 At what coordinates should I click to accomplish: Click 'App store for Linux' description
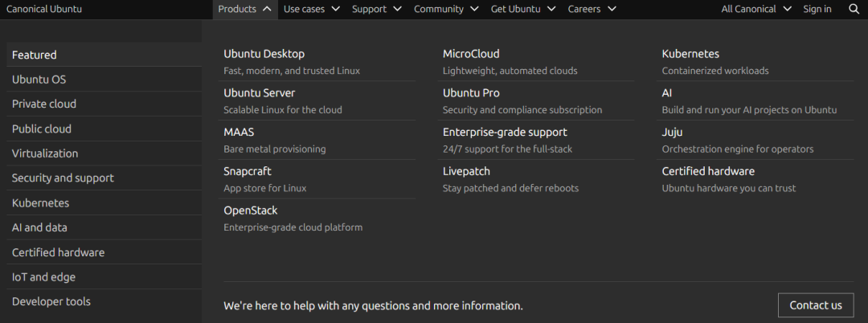point(265,188)
